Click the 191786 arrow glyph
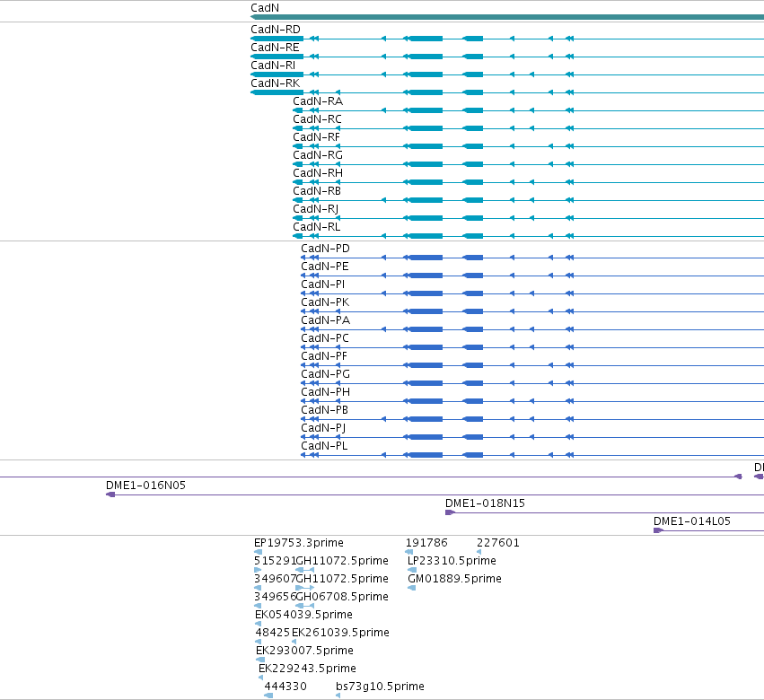This screenshot has width=764, height=700. click(x=409, y=553)
